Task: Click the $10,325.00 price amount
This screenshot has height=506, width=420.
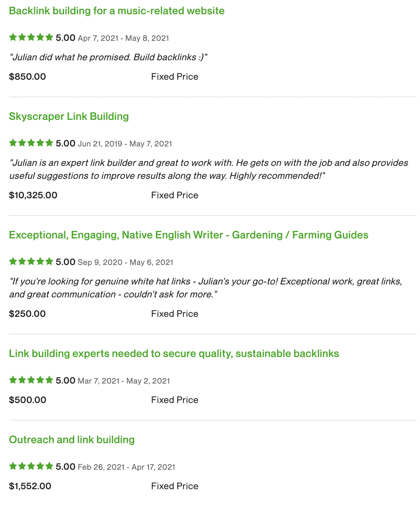Action: point(33,195)
